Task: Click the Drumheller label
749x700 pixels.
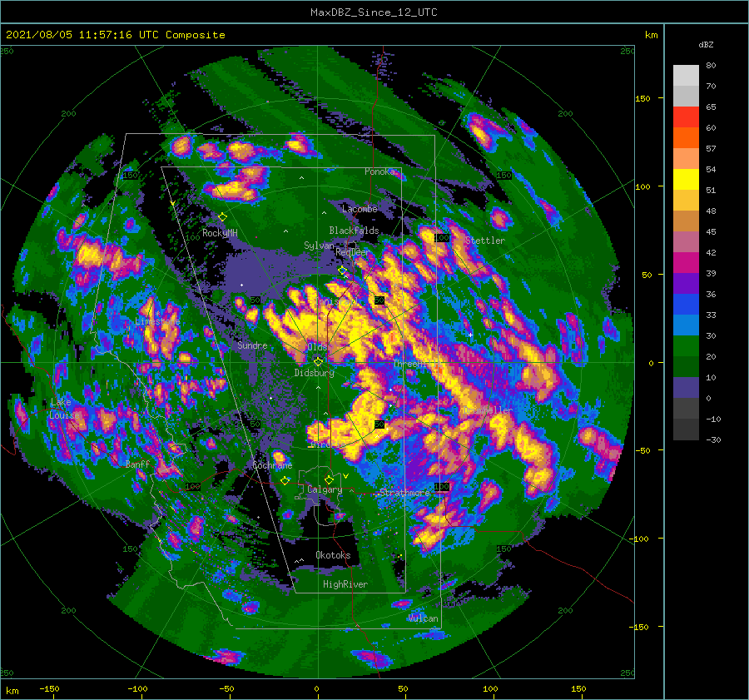Action: tap(487, 410)
